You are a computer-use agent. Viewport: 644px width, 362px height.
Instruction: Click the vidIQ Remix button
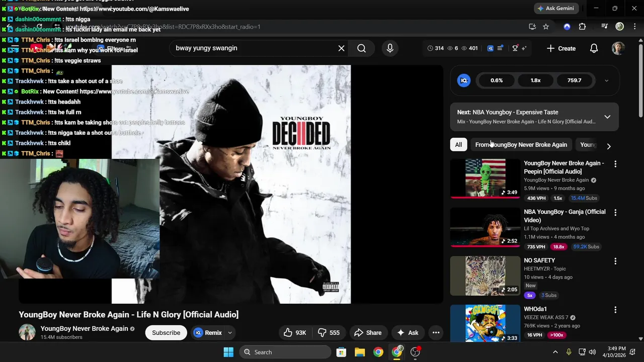(x=208, y=333)
